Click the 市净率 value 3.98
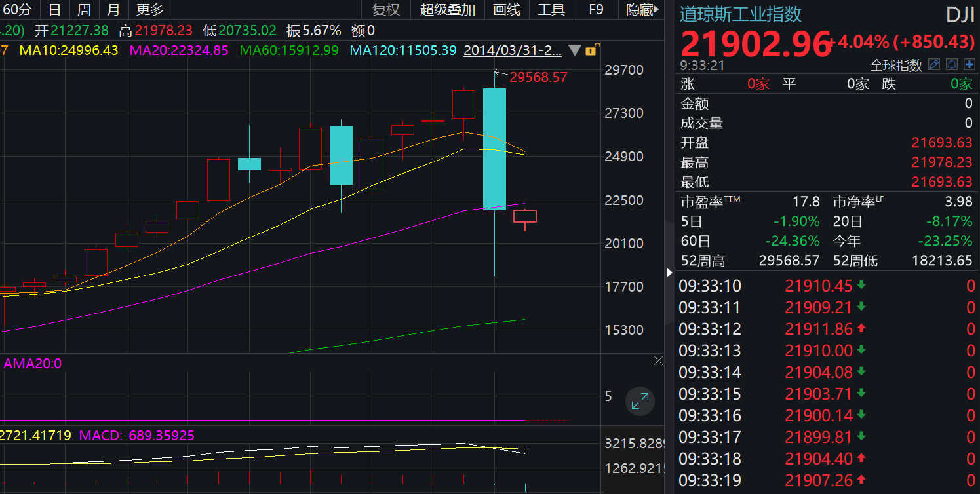Screen dimensions: 980x494 click(959, 202)
